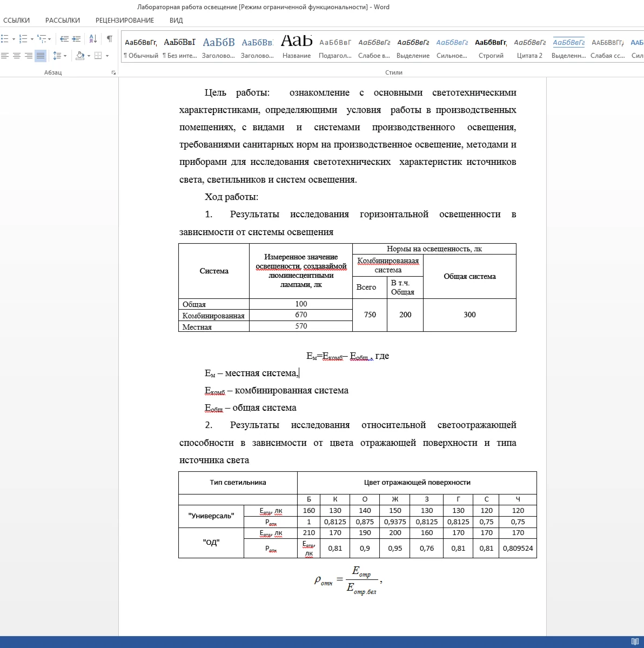Open bulleted list dropdown arrow

coord(14,39)
